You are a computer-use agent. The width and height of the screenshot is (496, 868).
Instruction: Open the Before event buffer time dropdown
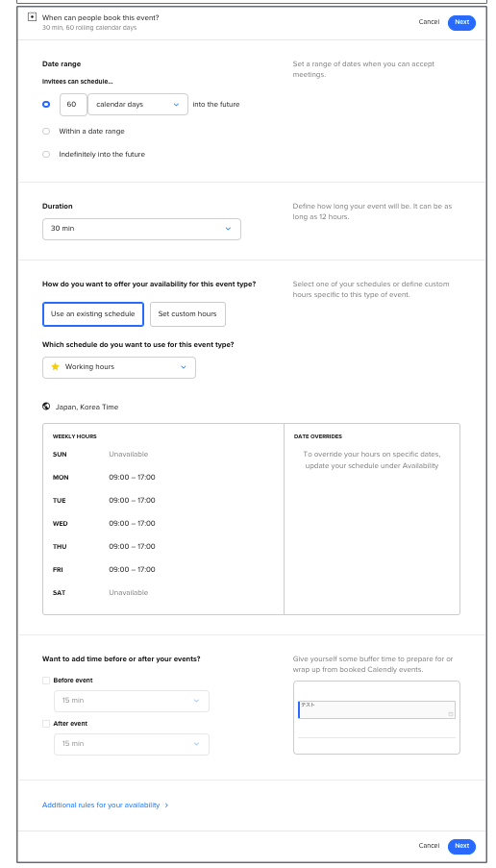(x=132, y=701)
